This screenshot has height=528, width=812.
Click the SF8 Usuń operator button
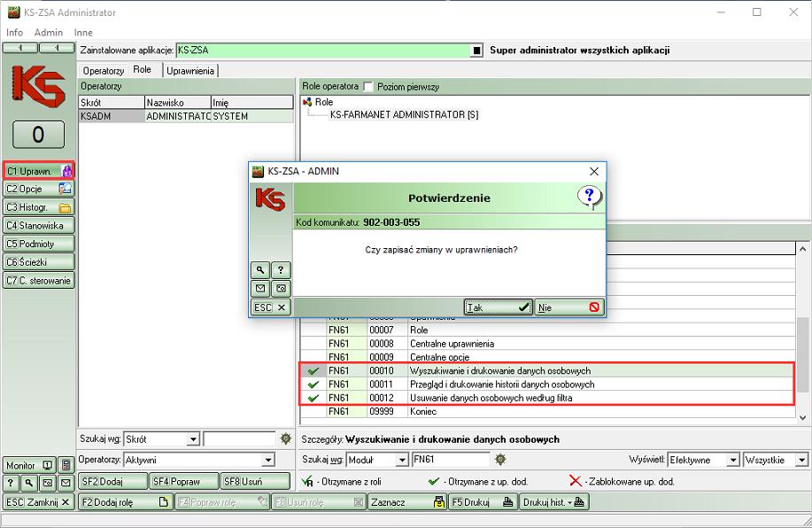click(255, 481)
